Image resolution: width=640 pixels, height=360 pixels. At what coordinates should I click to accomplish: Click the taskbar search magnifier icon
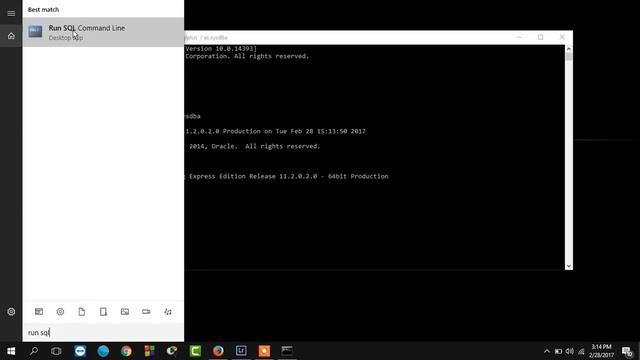[x=34, y=351]
